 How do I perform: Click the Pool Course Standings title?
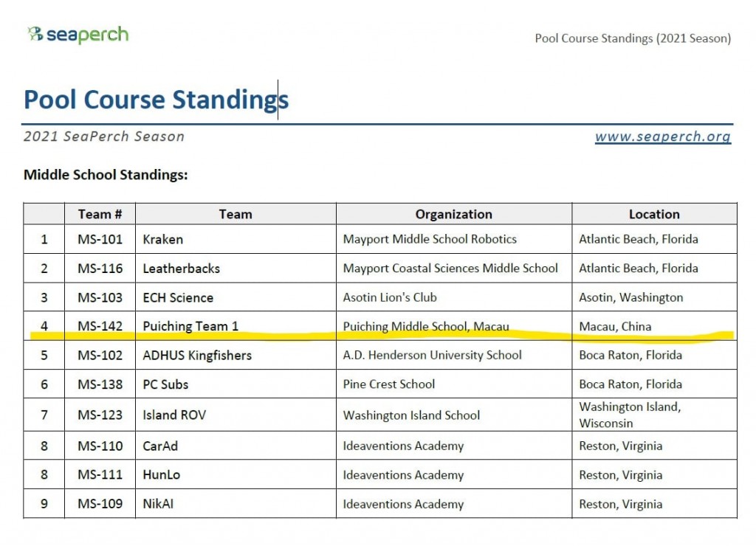[x=156, y=100]
